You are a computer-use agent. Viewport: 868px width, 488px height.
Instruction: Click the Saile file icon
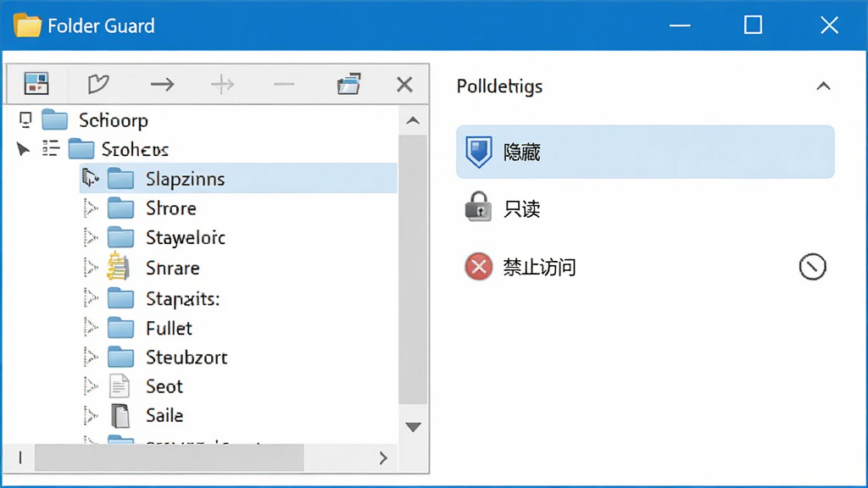coord(120,415)
